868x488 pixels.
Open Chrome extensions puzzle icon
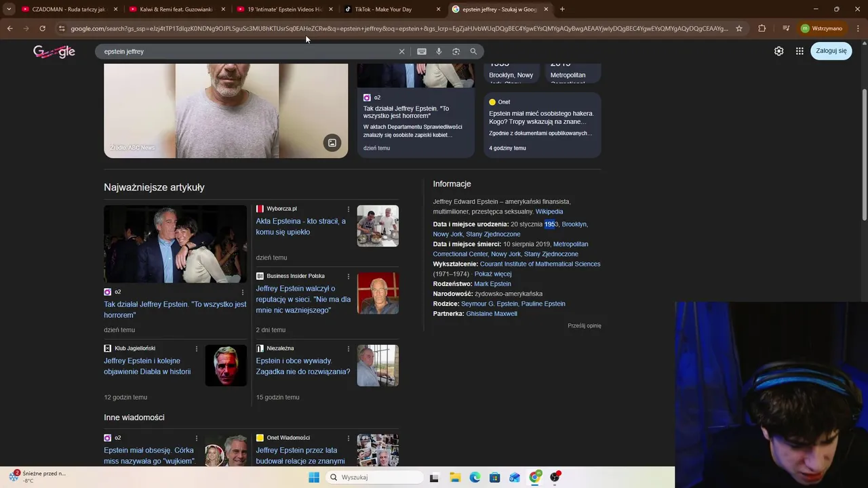tap(762, 28)
